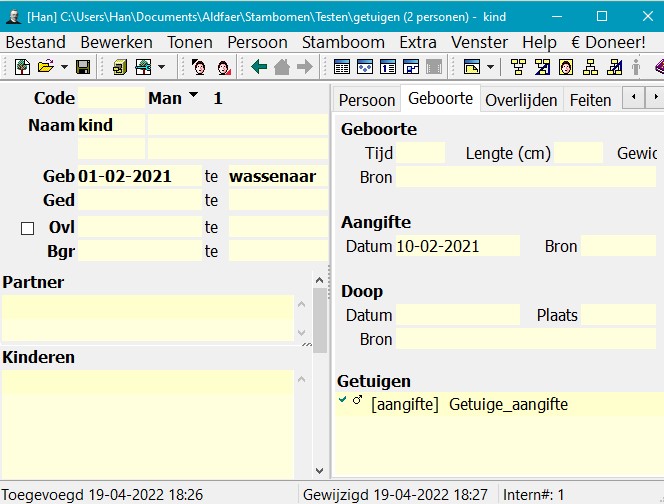The width and height of the screenshot is (664, 504).
Task: Click the Aangifte Datum input field
Action: tap(457, 246)
